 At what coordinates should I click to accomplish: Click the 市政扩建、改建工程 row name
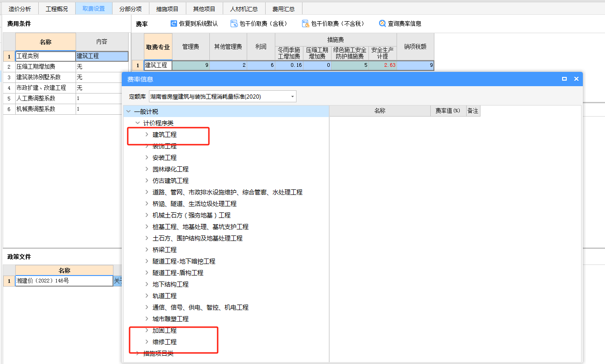(x=45, y=88)
